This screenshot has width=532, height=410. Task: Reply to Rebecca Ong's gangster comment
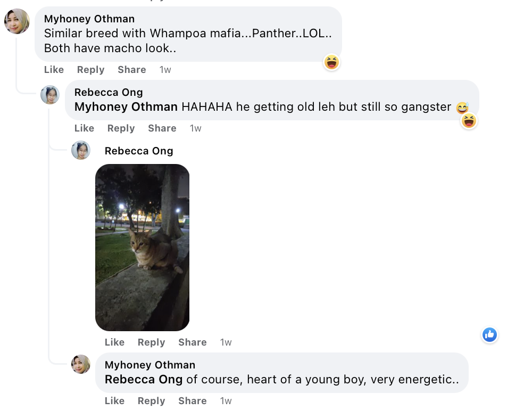(x=121, y=128)
